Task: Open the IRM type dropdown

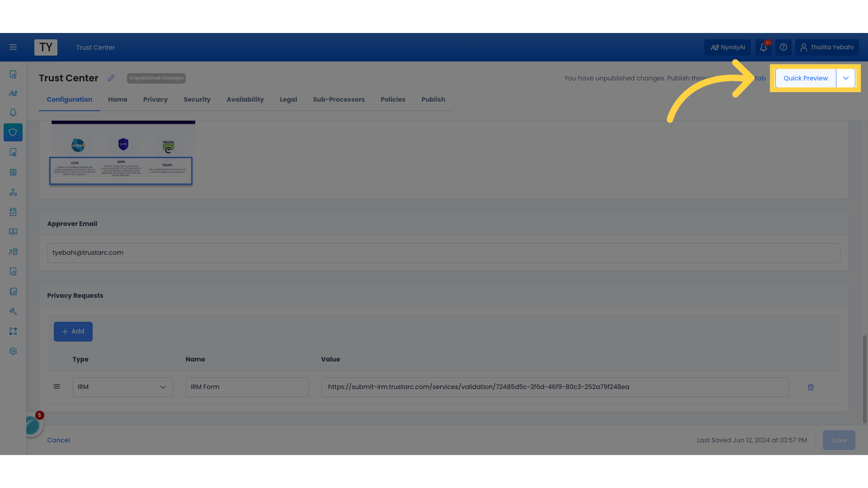Action: tap(123, 387)
